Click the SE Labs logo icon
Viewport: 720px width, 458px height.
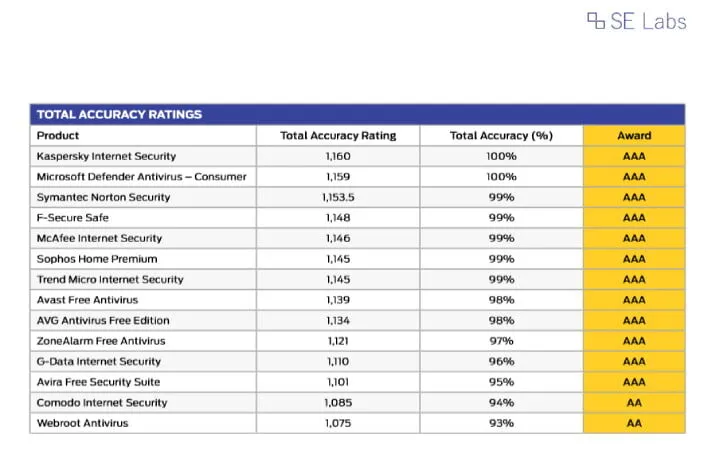point(596,21)
